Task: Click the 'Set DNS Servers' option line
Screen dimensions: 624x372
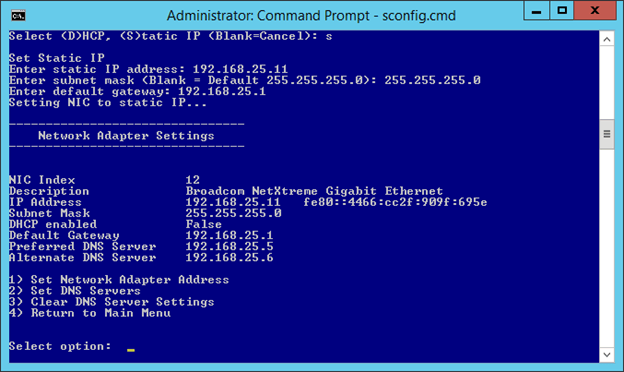Action: coord(75,291)
